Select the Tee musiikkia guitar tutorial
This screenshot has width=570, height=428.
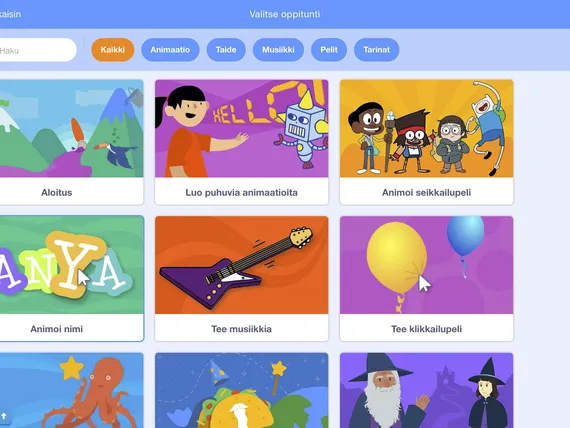click(x=241, y=279)
